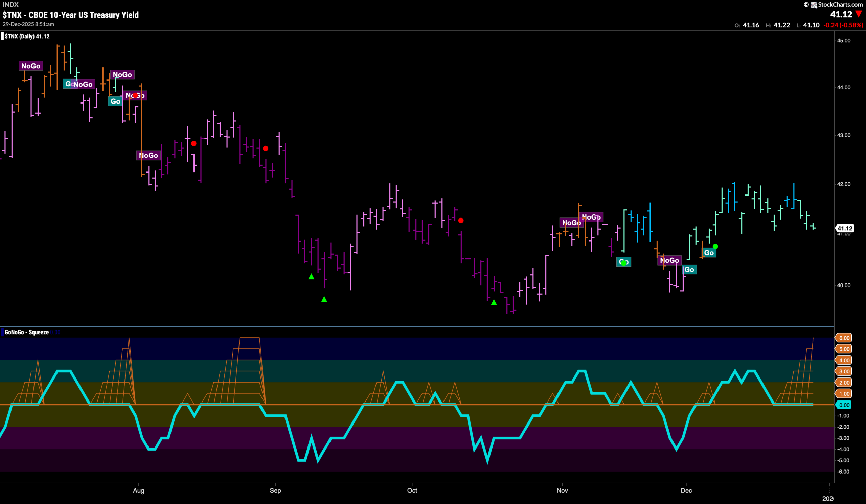Click the INDX exchange label
The image size is (866, 504).
coord(10,4)
